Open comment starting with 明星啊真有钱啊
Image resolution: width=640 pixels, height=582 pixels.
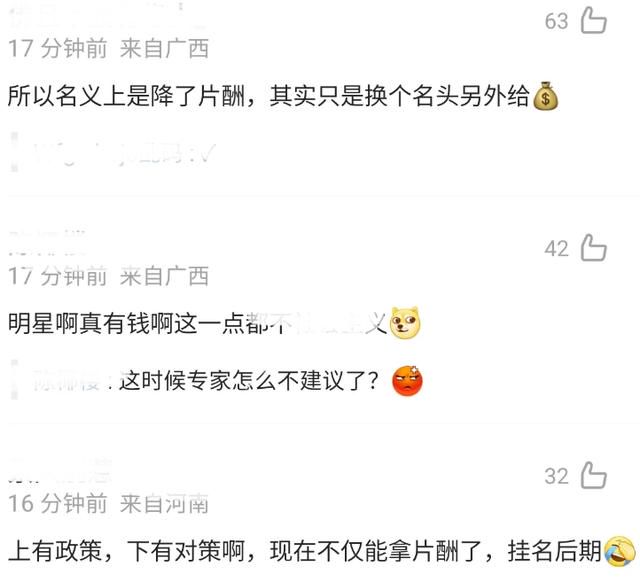pos(214,324)
